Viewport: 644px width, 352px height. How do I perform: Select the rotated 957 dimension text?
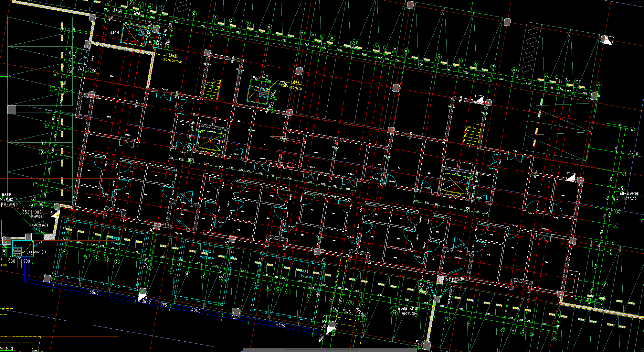271,105
